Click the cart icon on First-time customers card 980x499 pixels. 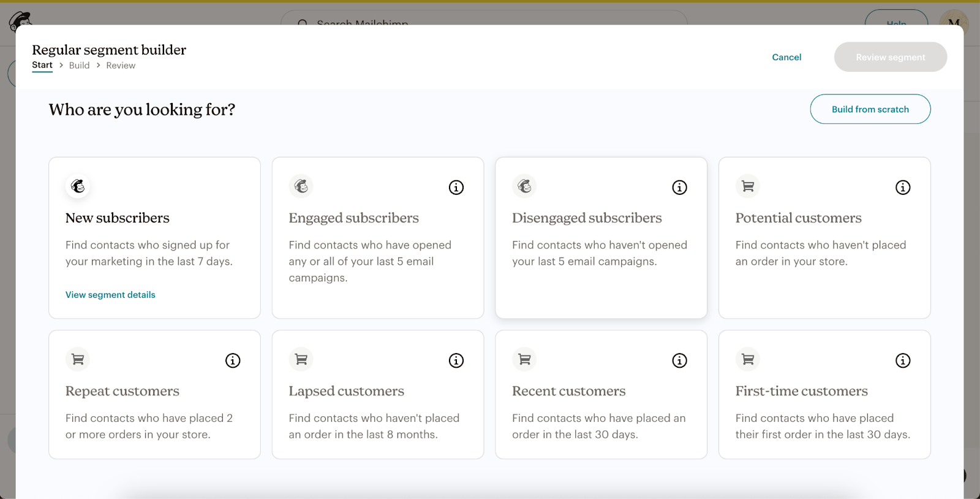tap(748, 359)
